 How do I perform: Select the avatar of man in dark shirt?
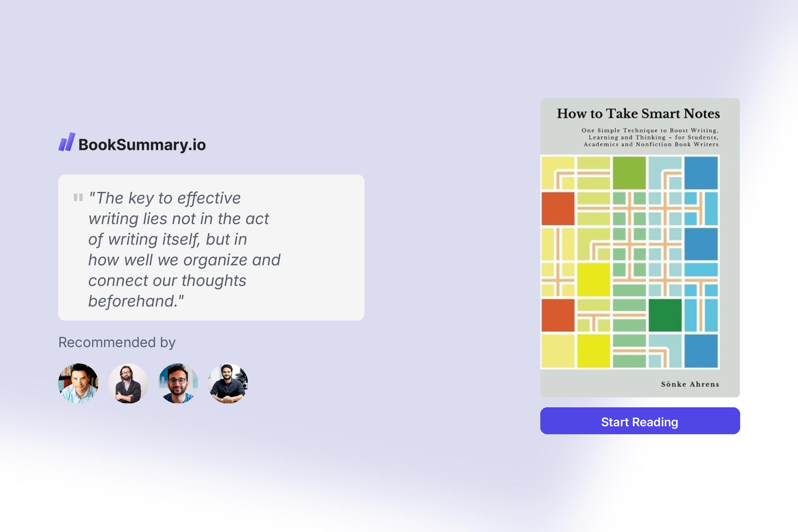(x=228, y=383)
